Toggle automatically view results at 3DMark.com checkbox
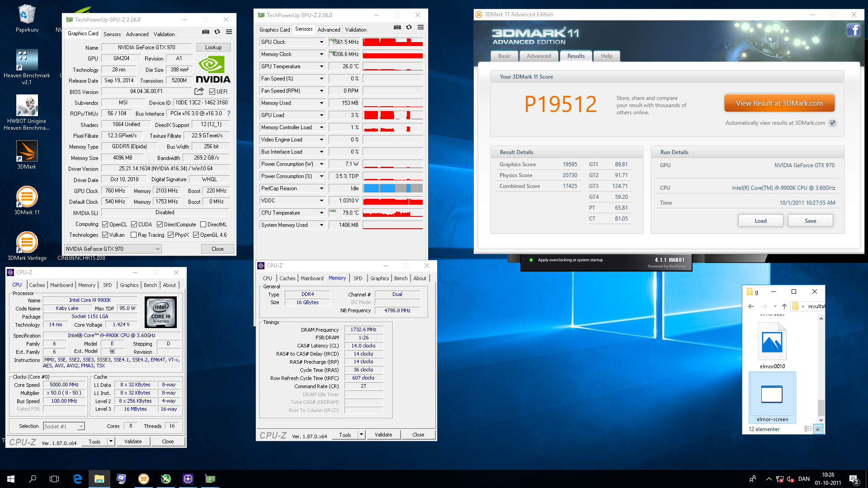The image size is (868, 488). 832,123
